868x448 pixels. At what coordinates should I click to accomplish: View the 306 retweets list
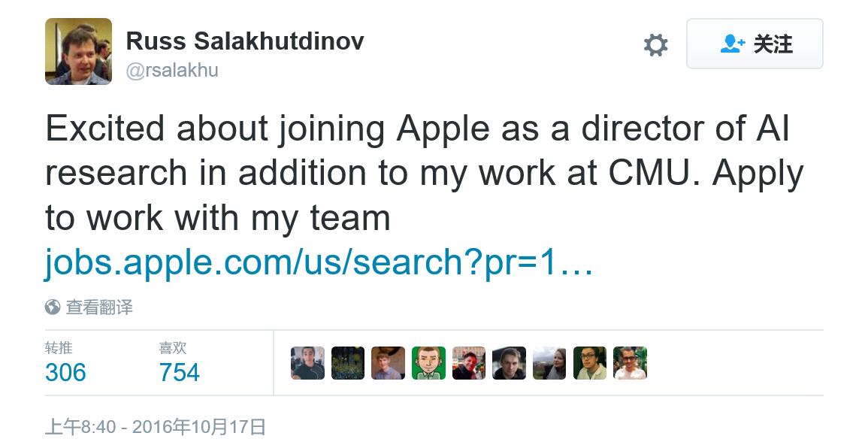65,372
